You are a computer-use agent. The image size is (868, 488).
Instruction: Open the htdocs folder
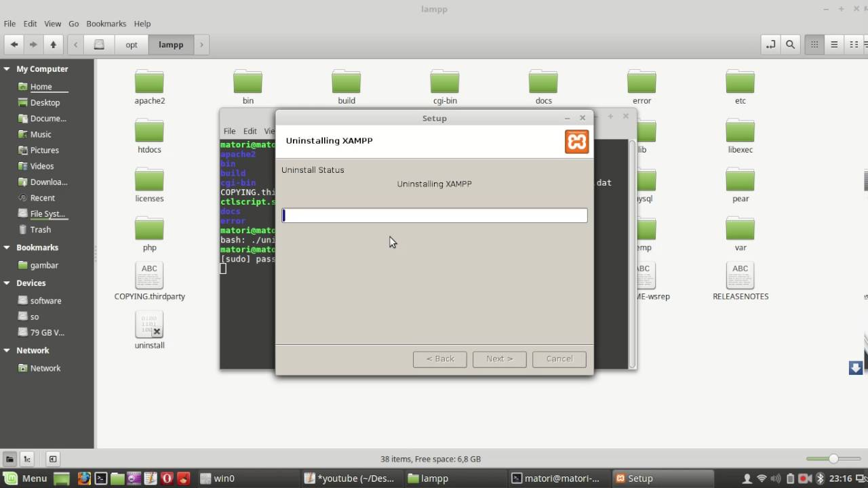149,136
